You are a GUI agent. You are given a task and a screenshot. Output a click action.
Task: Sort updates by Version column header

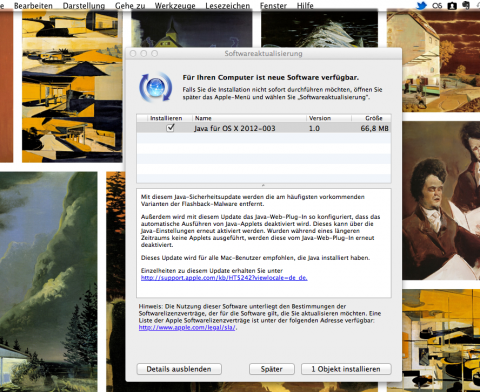pyautogui.click(x=329, y=118)
